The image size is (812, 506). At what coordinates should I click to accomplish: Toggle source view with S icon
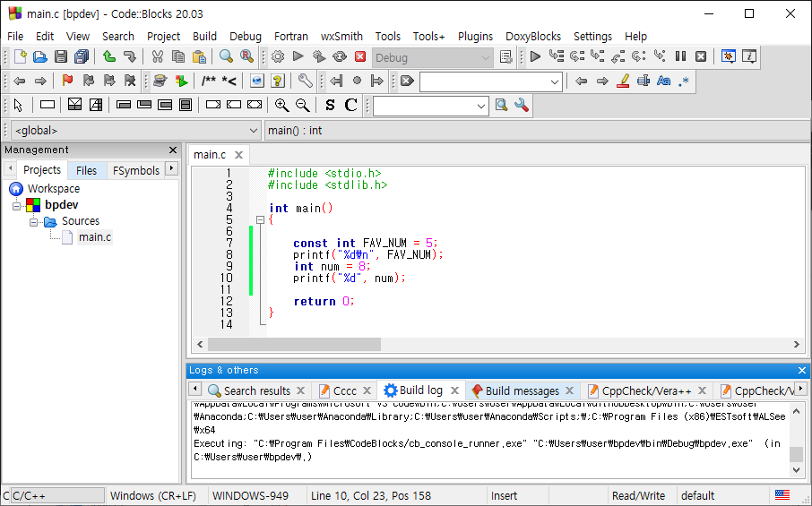[330, 105]
